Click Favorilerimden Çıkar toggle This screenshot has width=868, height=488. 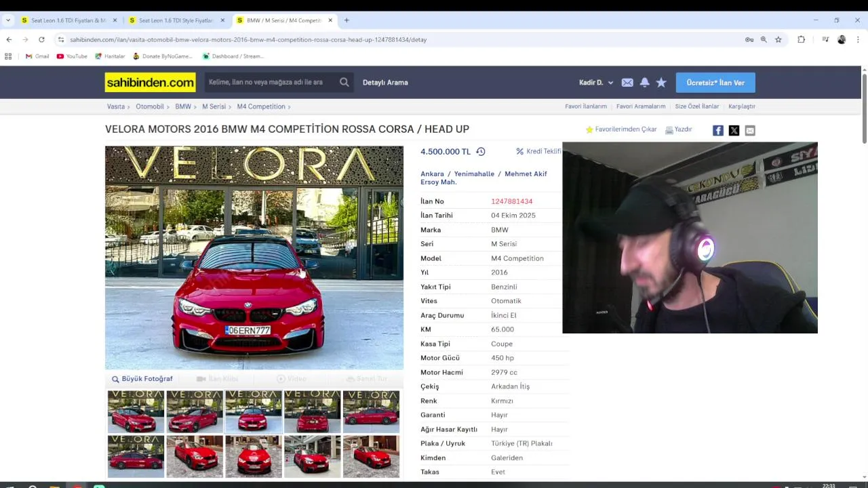tap(621, 129)
